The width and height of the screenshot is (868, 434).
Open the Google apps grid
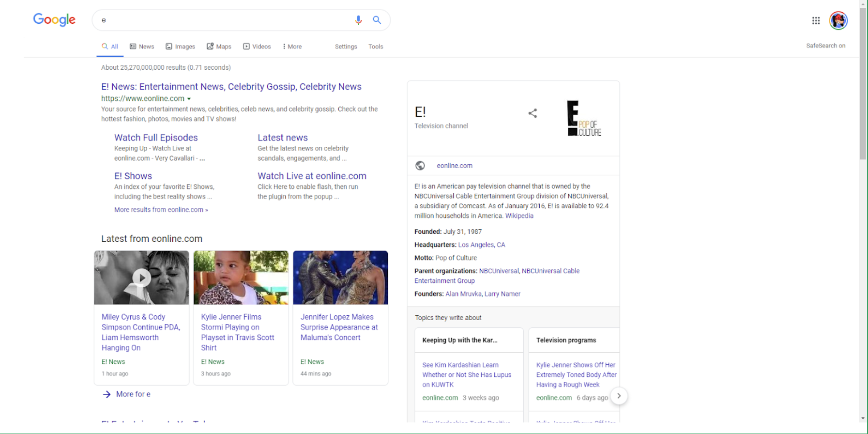coord(816,20)
